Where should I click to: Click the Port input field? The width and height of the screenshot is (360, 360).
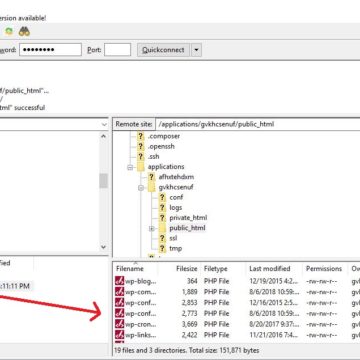[117, 50]
